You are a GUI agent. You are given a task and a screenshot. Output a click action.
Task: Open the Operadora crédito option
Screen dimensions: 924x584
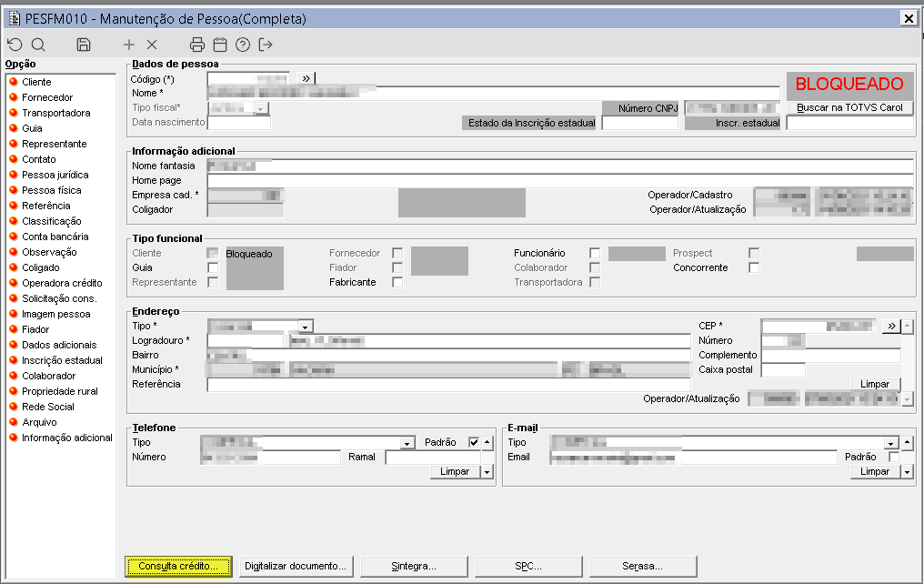point(62,283)
